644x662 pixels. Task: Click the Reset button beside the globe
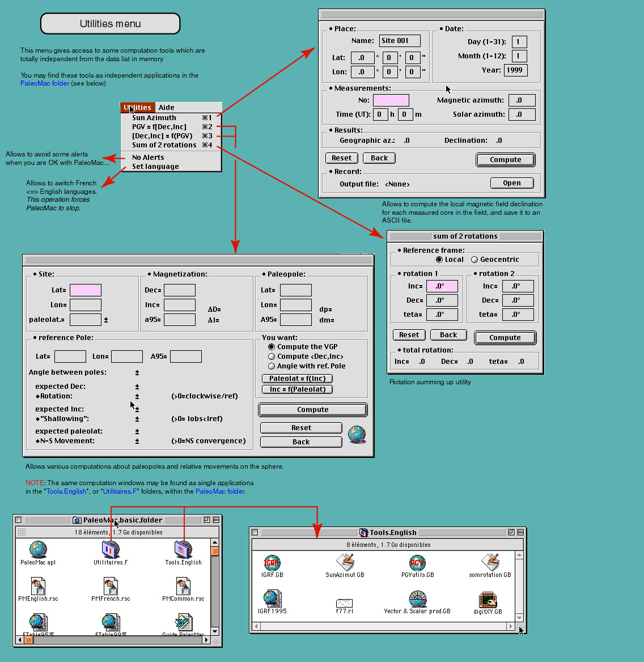[301, 428]
